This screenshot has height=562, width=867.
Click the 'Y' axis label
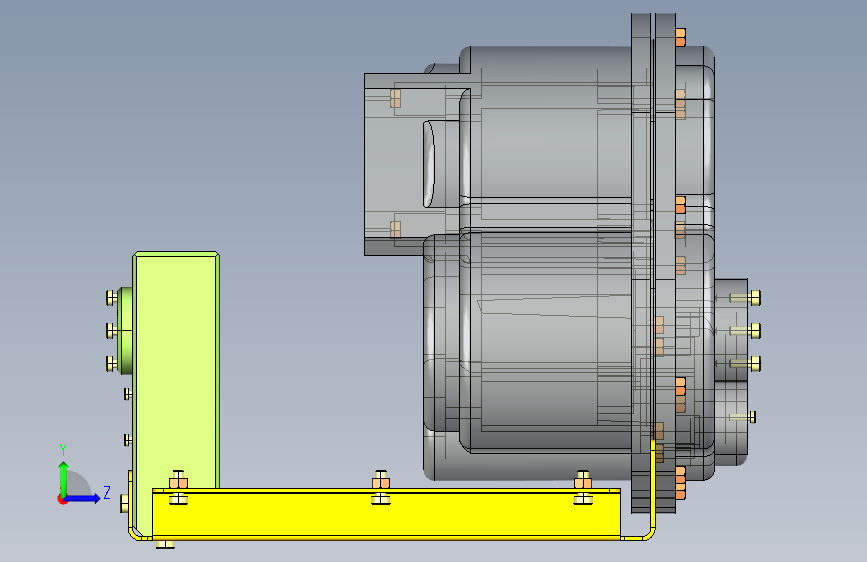(x=63, y=450)
